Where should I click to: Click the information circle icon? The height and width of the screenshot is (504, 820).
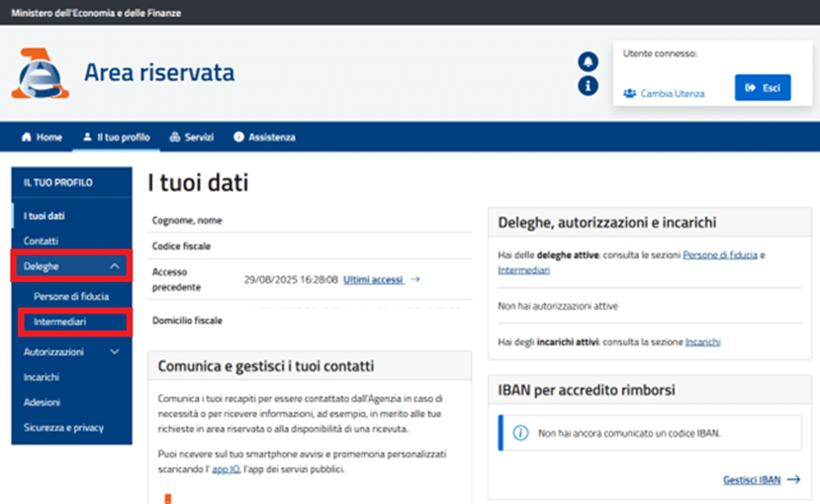click(587, 86)
